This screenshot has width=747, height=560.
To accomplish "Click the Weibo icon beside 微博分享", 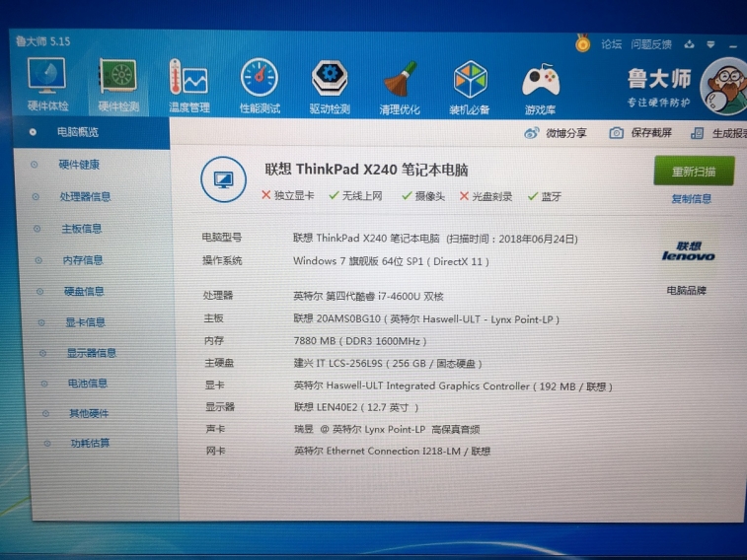I will pos(531,133).
